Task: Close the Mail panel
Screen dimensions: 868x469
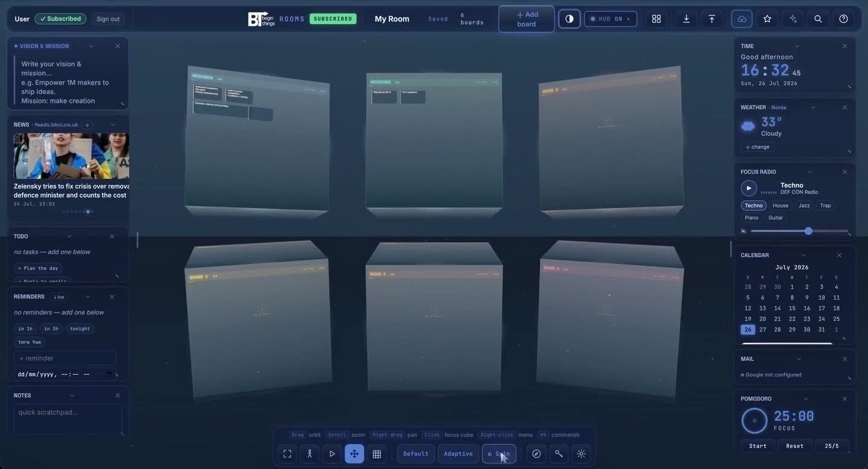Action: [844, 359]
